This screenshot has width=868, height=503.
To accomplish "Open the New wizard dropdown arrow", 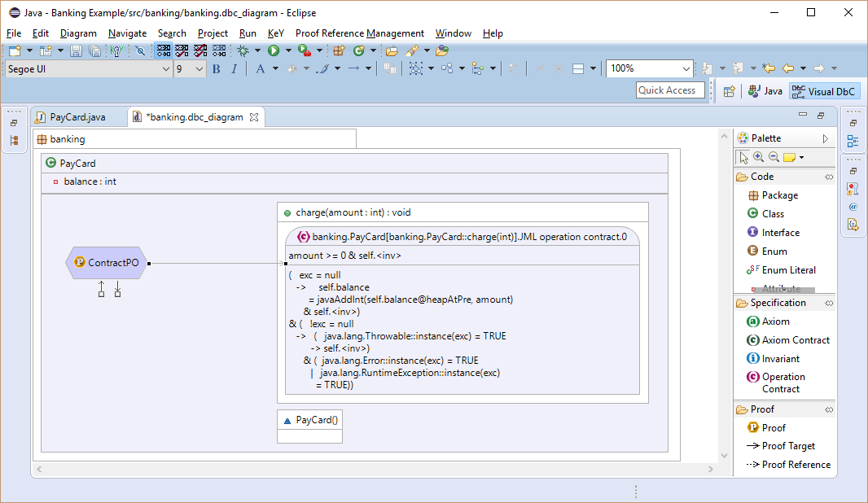I will click(29, 51).
